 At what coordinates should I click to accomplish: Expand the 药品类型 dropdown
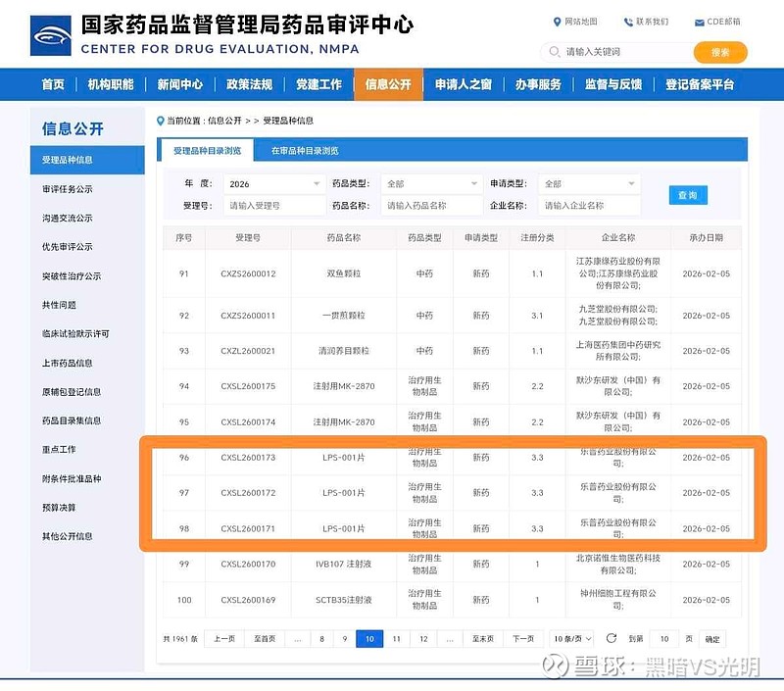pyautogui.click(x=431, y=183)
